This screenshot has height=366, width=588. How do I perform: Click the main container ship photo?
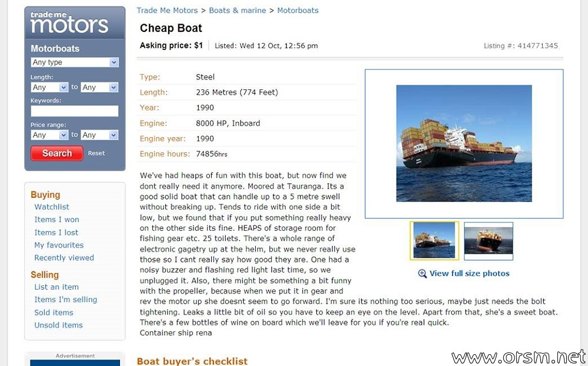464,144
